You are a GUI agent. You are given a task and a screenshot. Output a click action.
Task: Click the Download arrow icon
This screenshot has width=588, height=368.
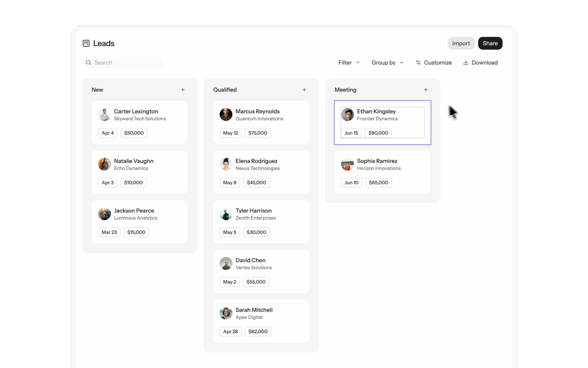pyautogui.click(x=465, y=63)
